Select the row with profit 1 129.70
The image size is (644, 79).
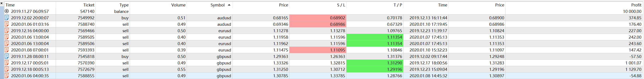pyautogui.click(x=324, y=69)
